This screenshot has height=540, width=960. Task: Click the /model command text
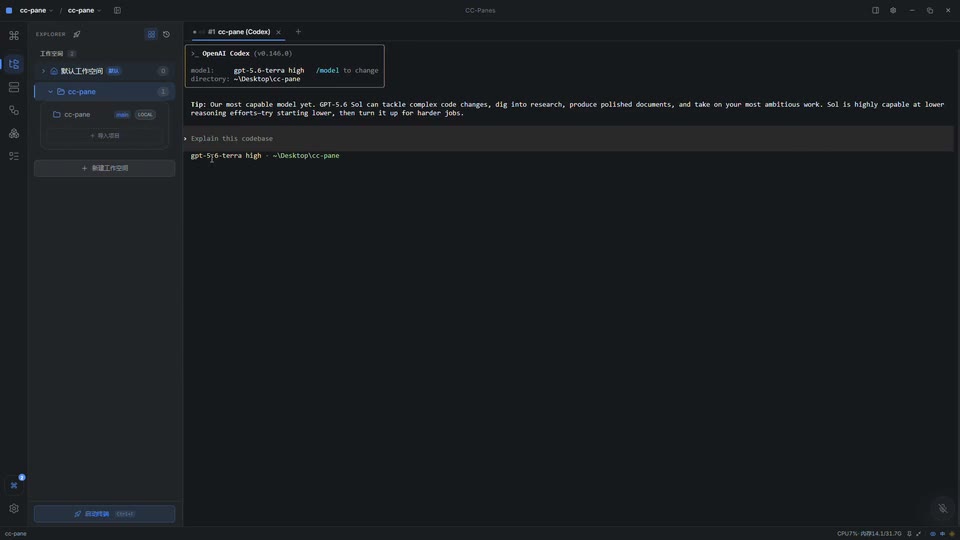(x=328, y=70)
